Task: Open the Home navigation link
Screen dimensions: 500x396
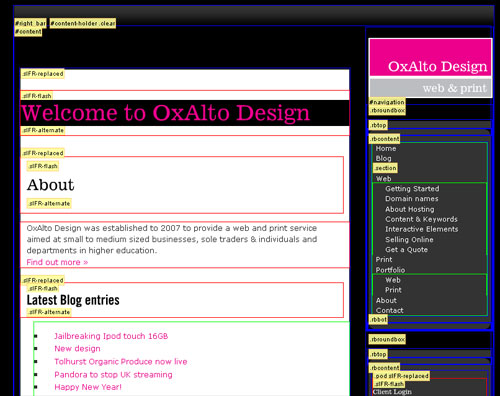Action: click(386, 149)
